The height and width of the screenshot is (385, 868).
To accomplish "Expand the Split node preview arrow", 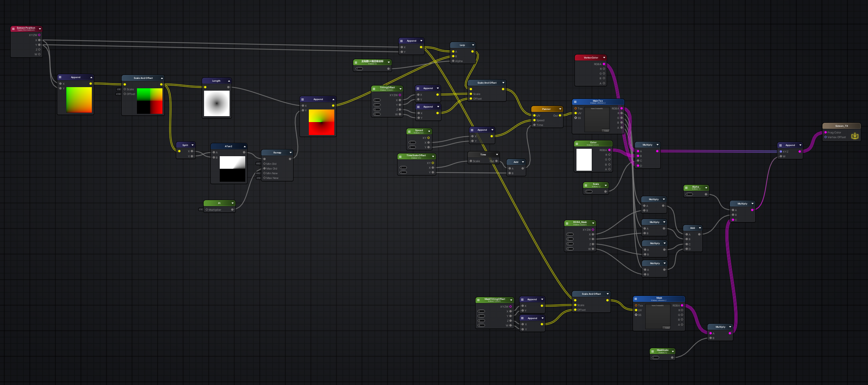I will (192, 145).
